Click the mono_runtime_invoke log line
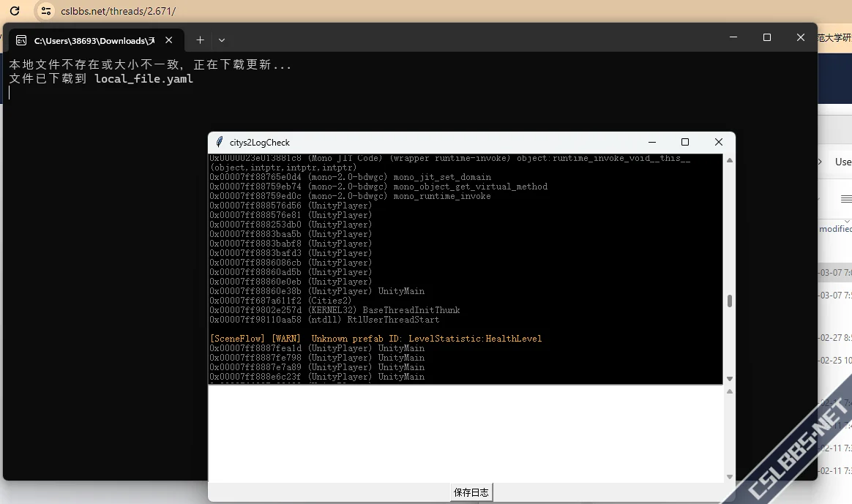The height and width of the screenshot is (504, 852). (x=351, y=196)
